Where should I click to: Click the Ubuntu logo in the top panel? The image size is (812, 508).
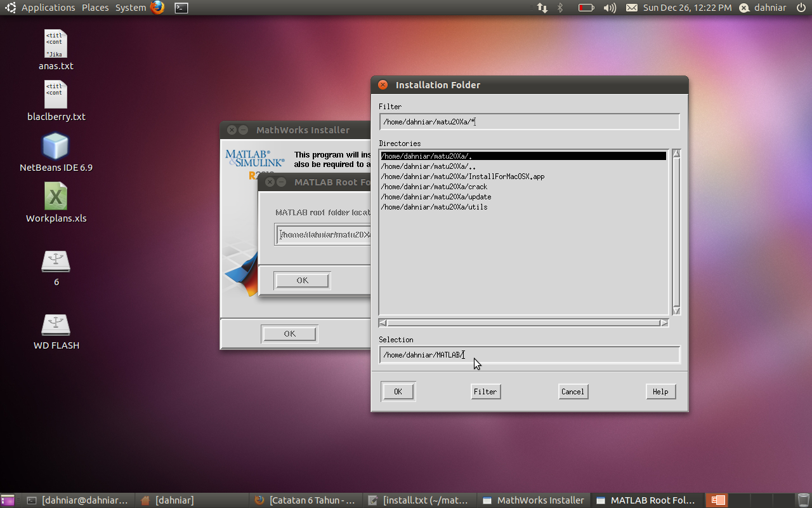coord(11,8)
